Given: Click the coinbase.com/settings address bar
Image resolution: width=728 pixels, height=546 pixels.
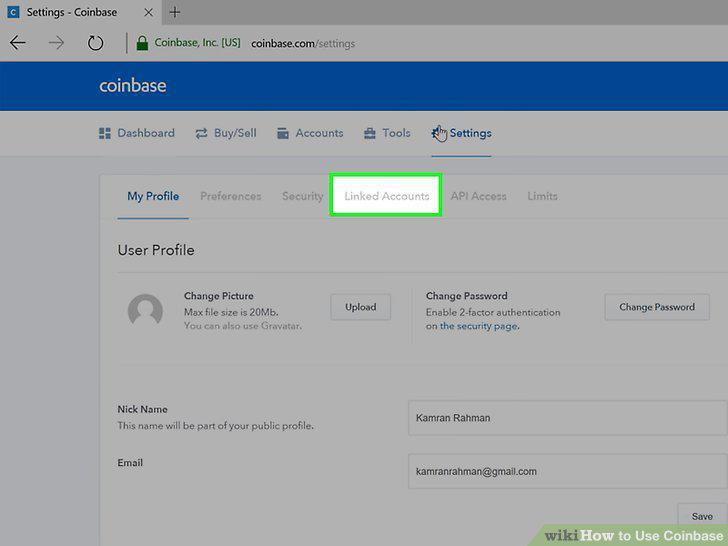Looking at the screenshot, I should (303, 44).
